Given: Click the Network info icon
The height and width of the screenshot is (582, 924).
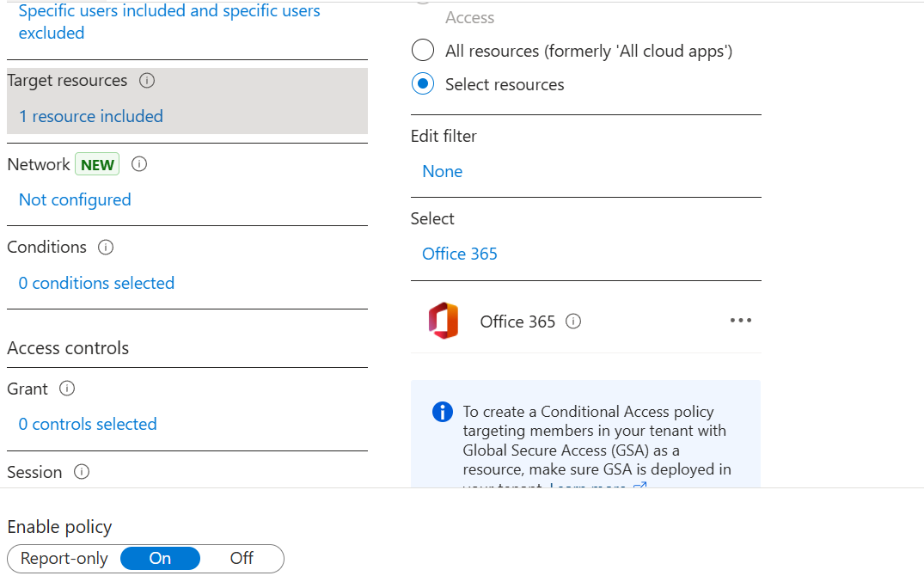Looking at the screenshot, I should (138, 163).
